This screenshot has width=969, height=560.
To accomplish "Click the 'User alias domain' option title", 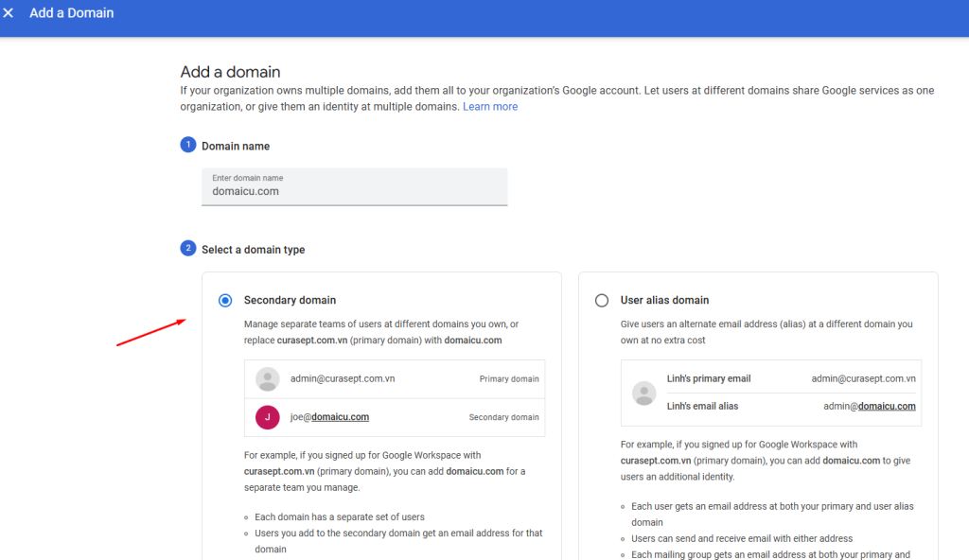I will click(x=664, y=301).
